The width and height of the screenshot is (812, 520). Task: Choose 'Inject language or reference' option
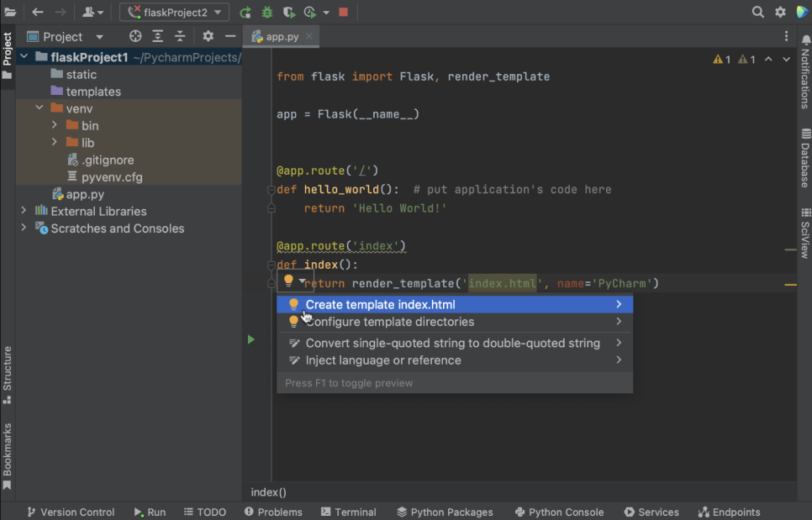[382, 360]
